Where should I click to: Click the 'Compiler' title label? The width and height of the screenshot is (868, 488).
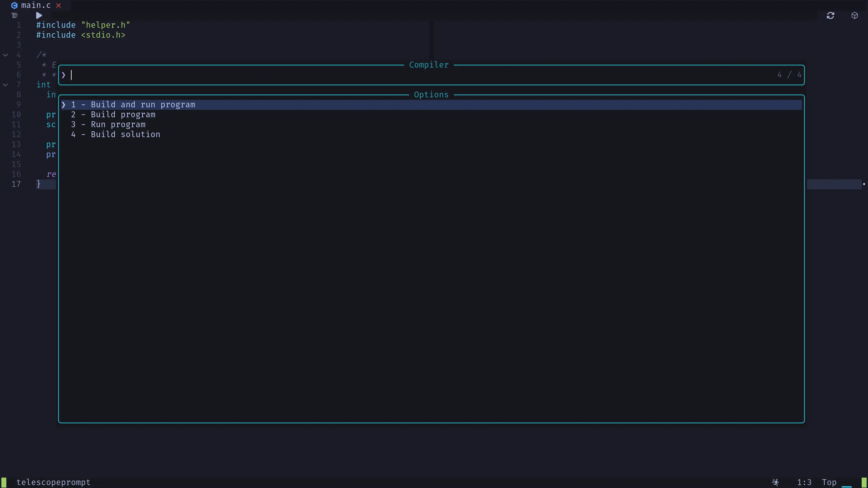pos(429,65)
